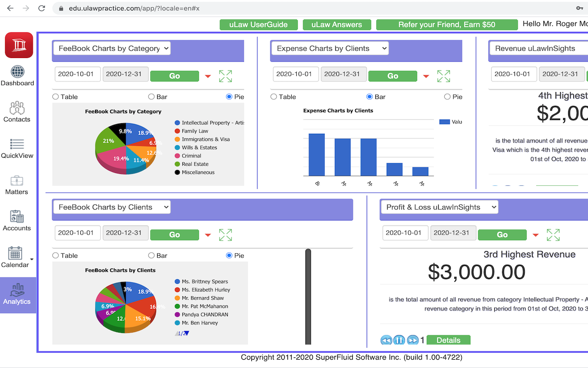Open uLaw UserGuide
Screen dimensions: 588x368
coord(259,25)
